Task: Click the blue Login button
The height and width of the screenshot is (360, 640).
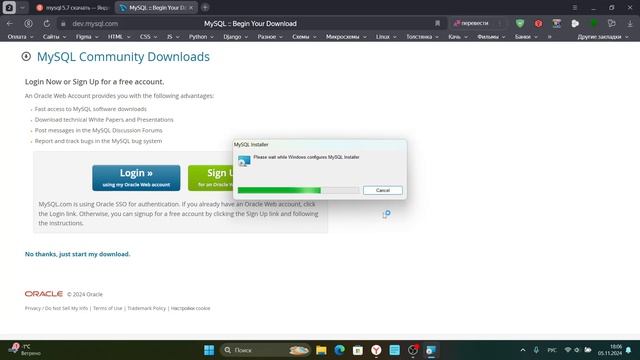Action: click(136, 178)
